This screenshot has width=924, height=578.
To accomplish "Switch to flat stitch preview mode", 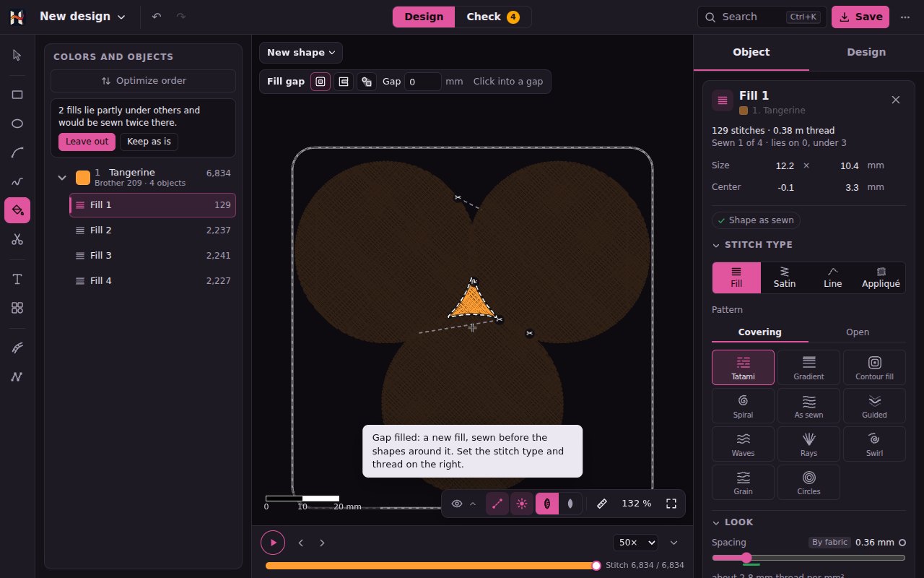I will tap(570, 504).
